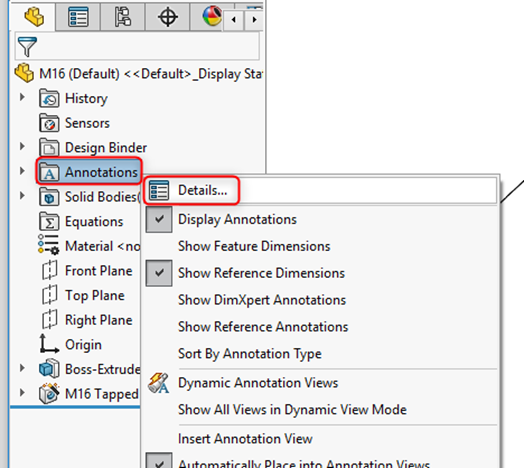This screenshot has height=468, width=524.
Task: Click the Right Plane icon
Action: (49, 320)
